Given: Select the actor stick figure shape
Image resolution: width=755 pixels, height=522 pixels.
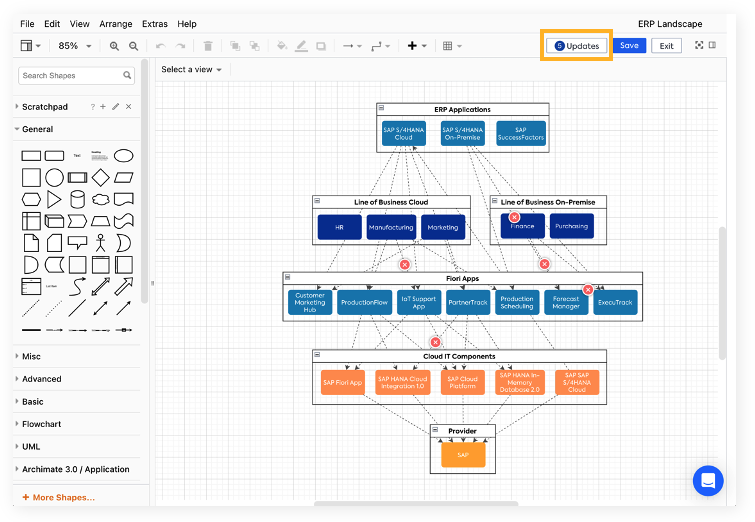Looking at the screenshot, I should point(100,243).
